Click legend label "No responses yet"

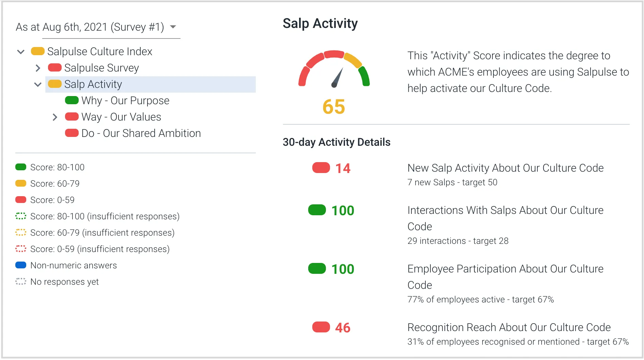pyautogui.click(x=64, y=282)
